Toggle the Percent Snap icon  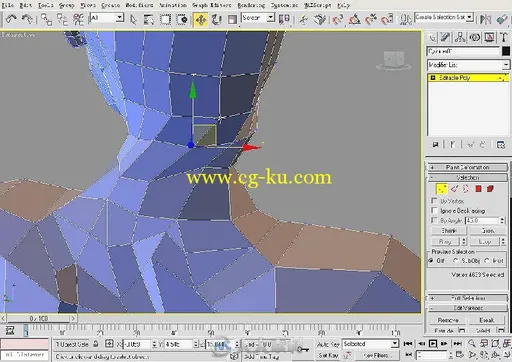pos(371,19)
